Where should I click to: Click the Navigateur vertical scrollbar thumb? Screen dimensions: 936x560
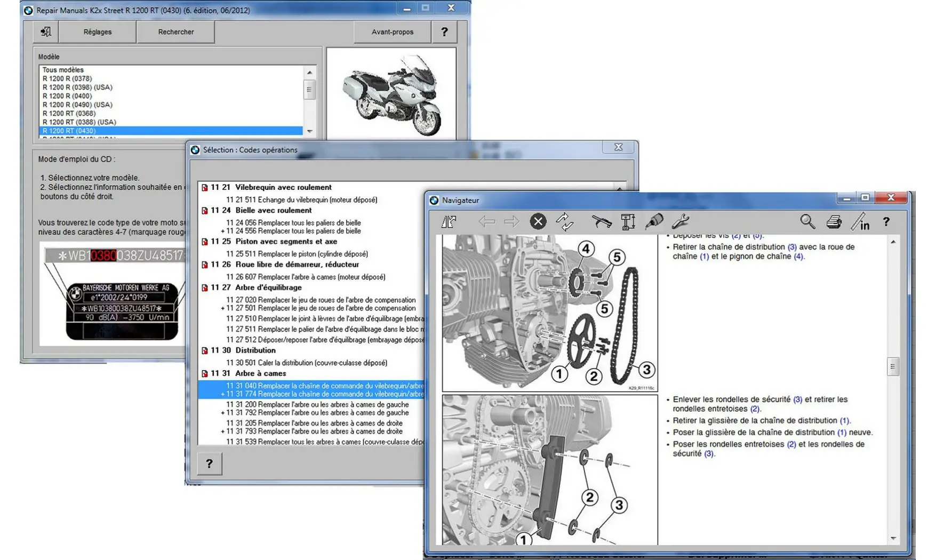[893, 367]
